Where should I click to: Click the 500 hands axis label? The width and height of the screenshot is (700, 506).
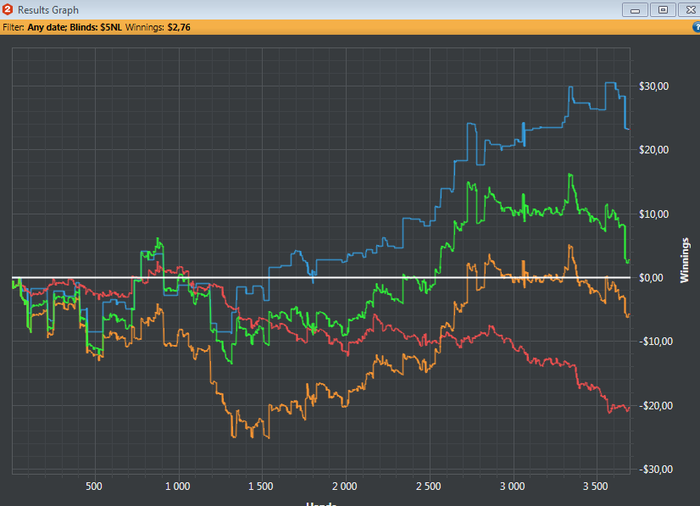click(x=94, y=486)
